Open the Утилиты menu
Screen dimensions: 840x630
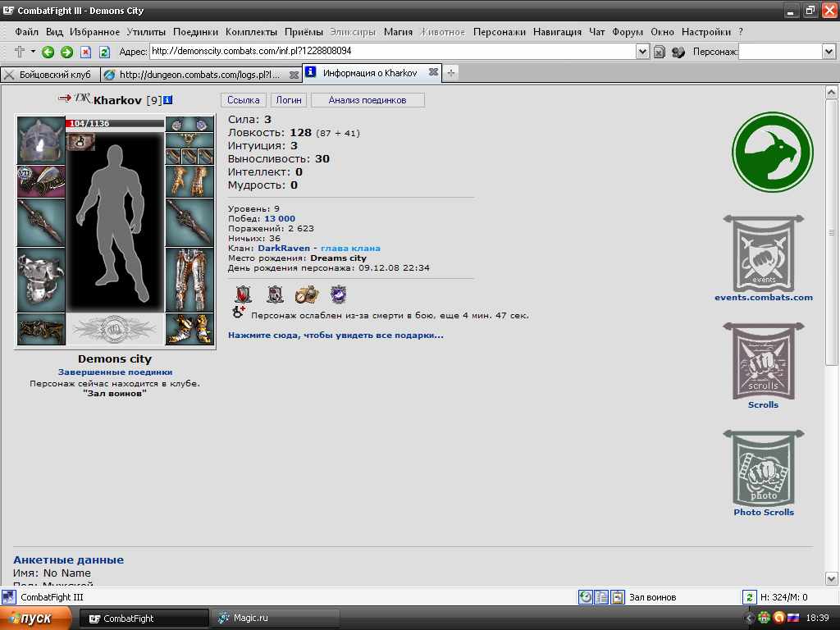[146, 32]
